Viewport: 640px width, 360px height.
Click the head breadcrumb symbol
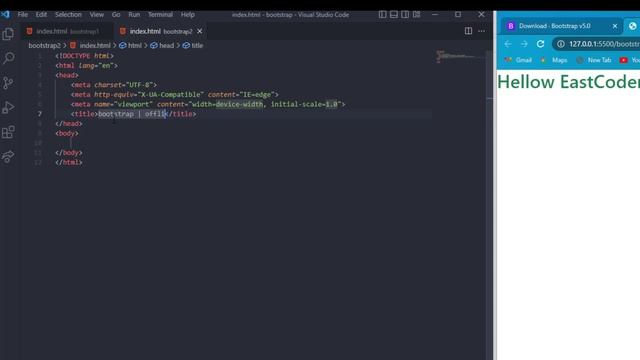point(162,45)
